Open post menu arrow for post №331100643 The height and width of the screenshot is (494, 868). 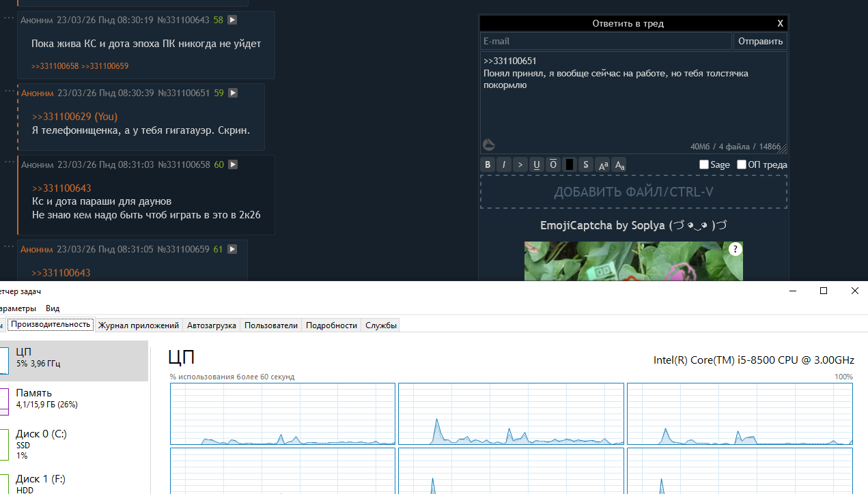pos(232,20)
